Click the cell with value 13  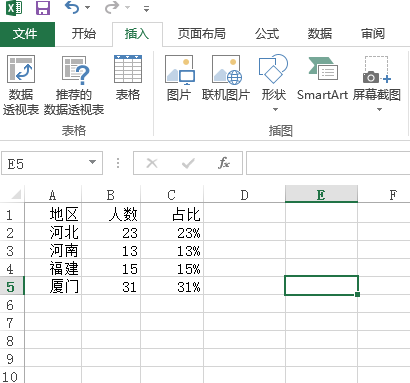111,250
